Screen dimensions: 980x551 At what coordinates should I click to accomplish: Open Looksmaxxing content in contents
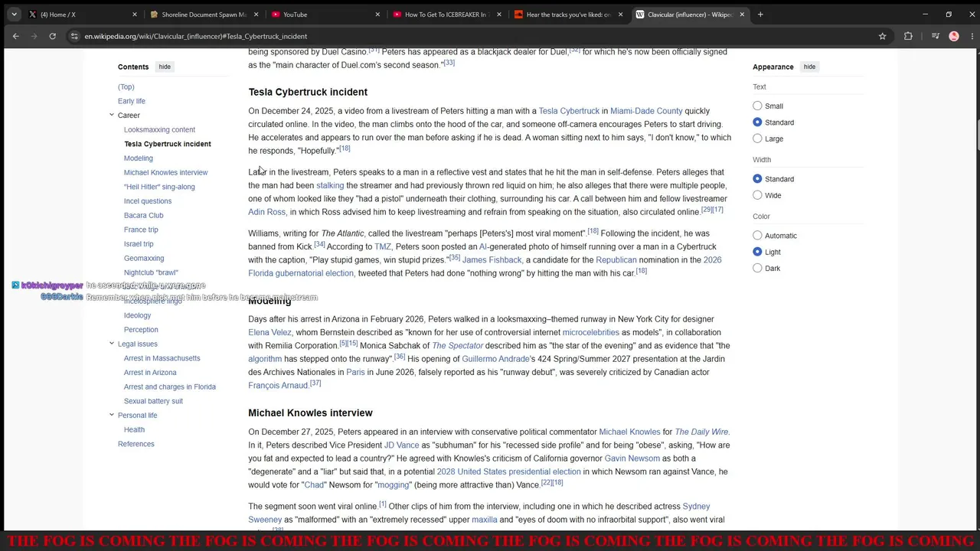click(x=159, y=129)
